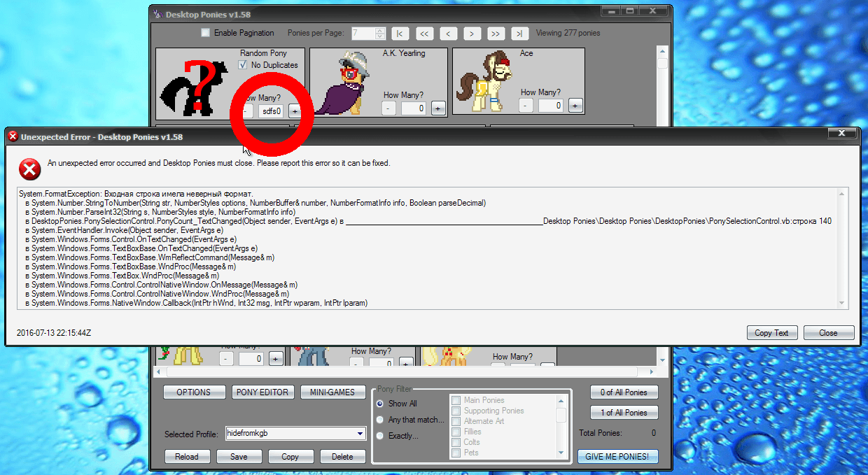868x475 pixels.
Task: Click the Ponies per Page number field
Action: tap(363, 33)
